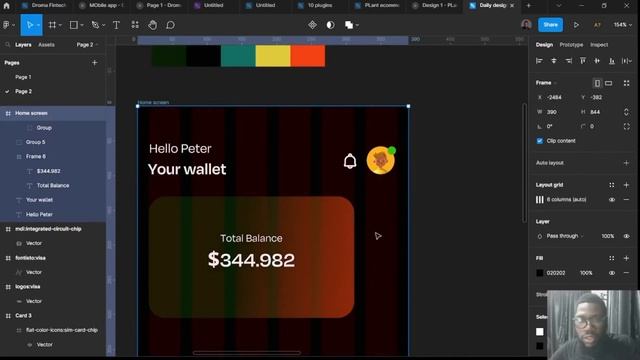Viewport: 640px width, 360px height.
Task: Open the zoom level dropdown
Action: pyautogui.click(x=622, y=25)
